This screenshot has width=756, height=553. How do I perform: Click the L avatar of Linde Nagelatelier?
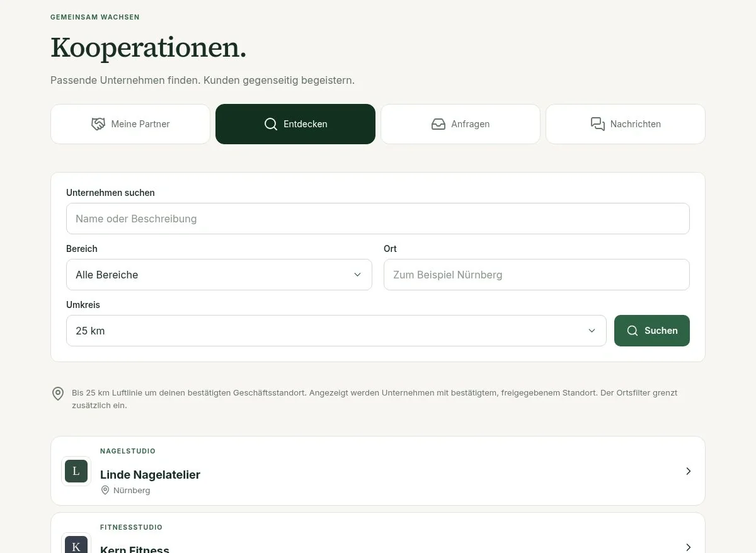click(x=76, y=471)
